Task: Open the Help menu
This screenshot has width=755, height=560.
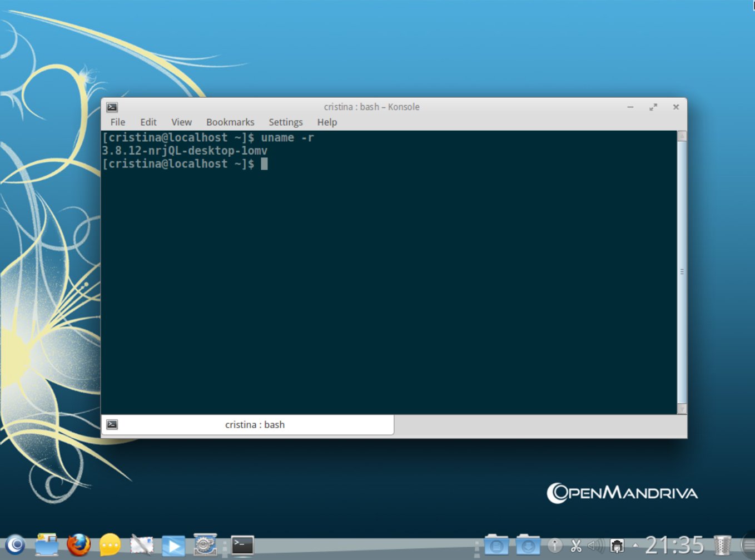Action: click(327, 122)
